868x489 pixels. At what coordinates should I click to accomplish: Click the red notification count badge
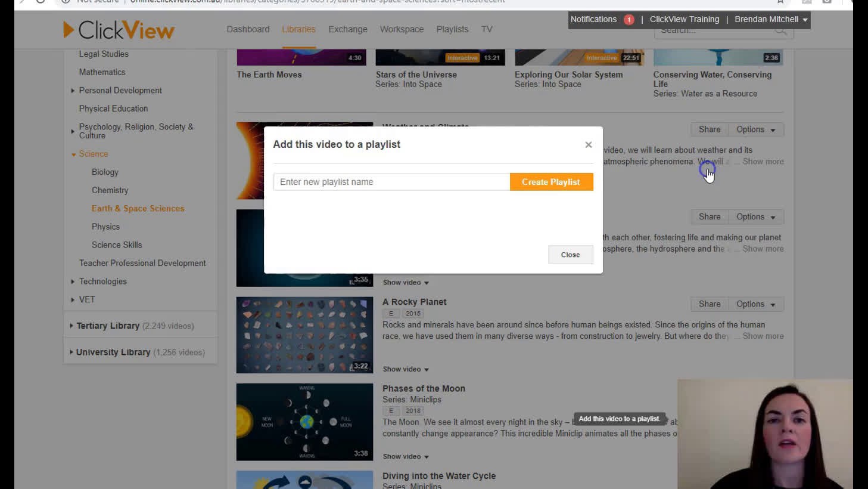click(x=629, y=20)
